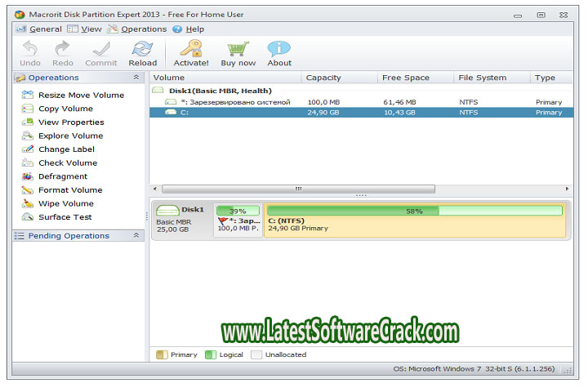Click the OS: Microsoft Windows 7 status text
The height and width of the screenshot is (392, 588).
(474, 369)
